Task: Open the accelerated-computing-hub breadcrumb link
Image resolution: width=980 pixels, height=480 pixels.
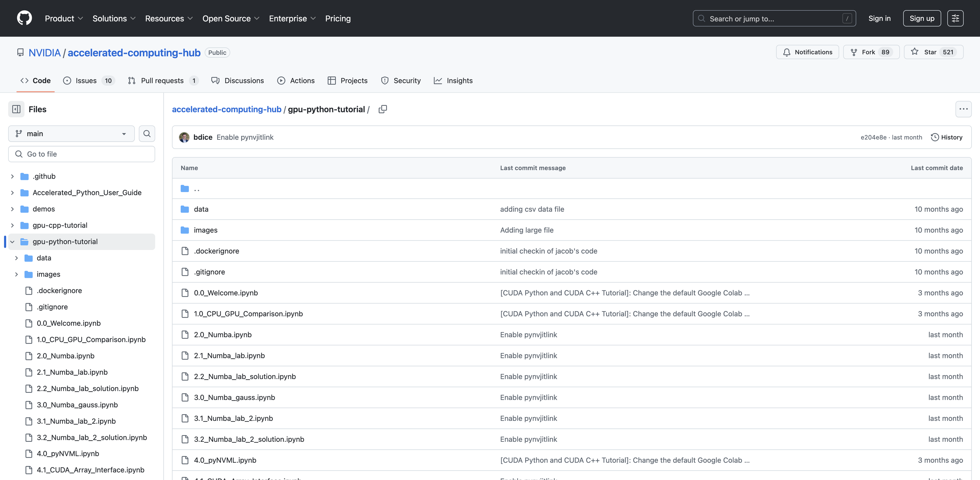Action: coord(226,109)
